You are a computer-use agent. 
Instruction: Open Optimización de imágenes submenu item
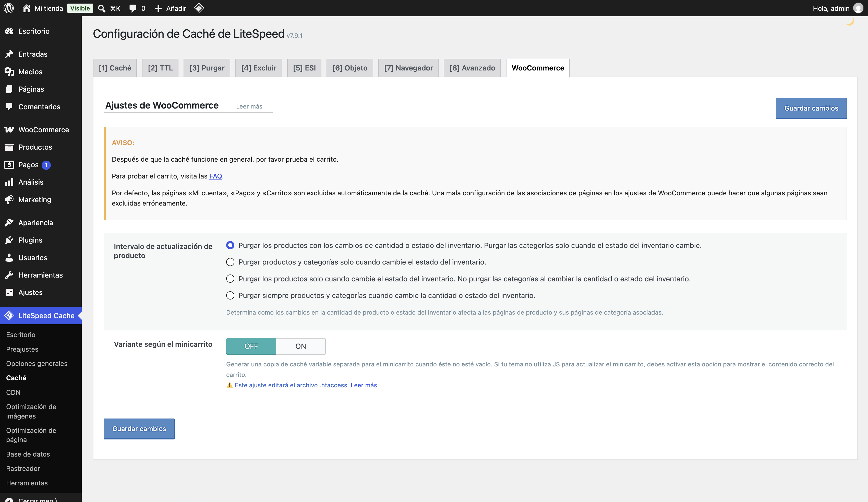(31, 411)
